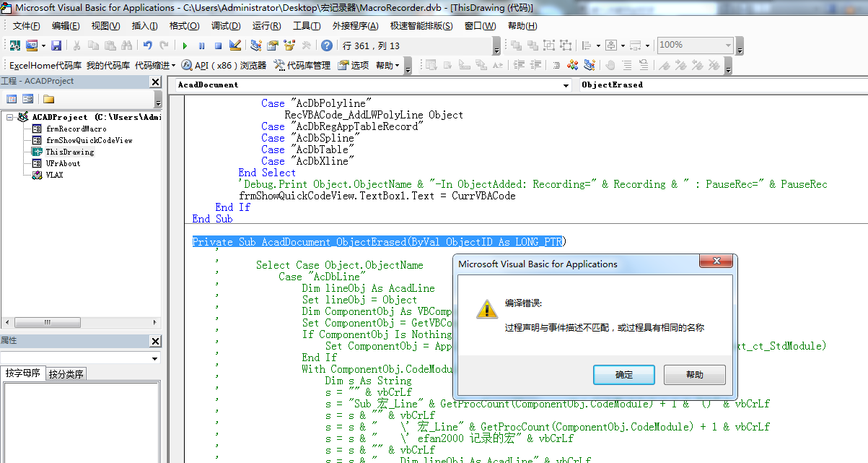Run the macro with green play icon
The width and height of the screenshot is (868, 463).
(185, 46)
